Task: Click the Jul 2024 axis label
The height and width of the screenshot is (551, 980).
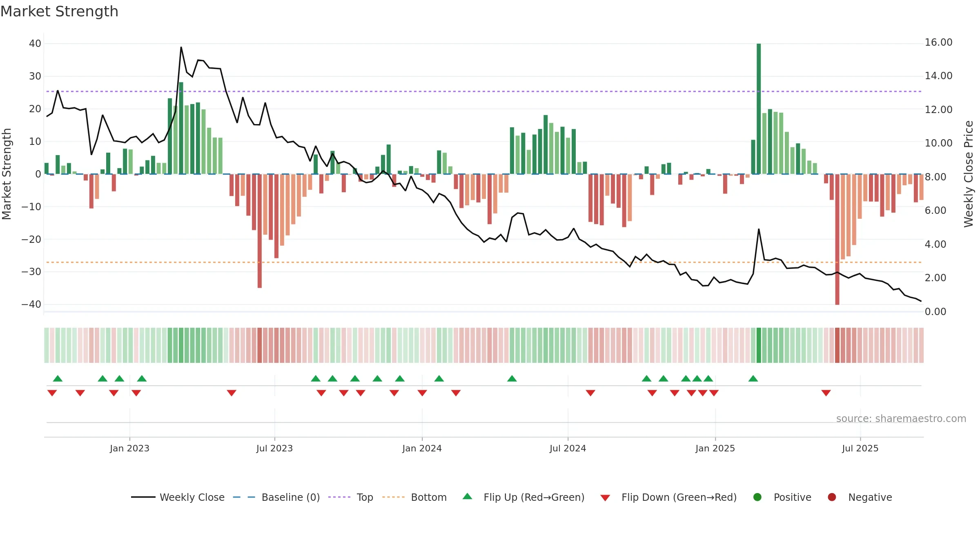Action: [x=568, y=448]
